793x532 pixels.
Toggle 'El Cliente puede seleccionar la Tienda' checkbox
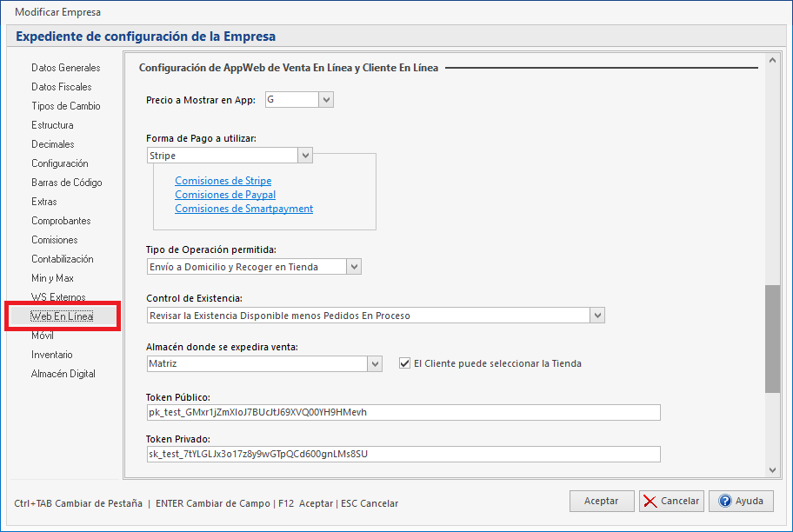(404, 363)
